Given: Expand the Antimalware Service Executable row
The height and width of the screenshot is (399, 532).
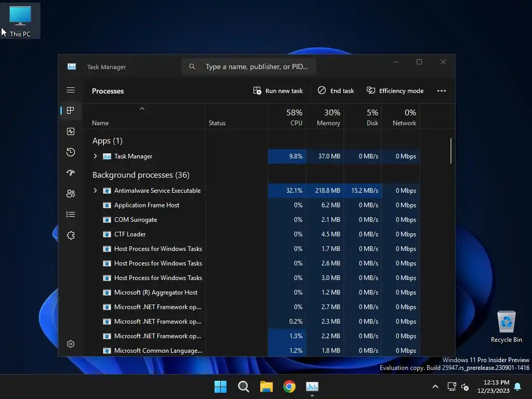Looking at the screenshot, I should coord(96,191).
